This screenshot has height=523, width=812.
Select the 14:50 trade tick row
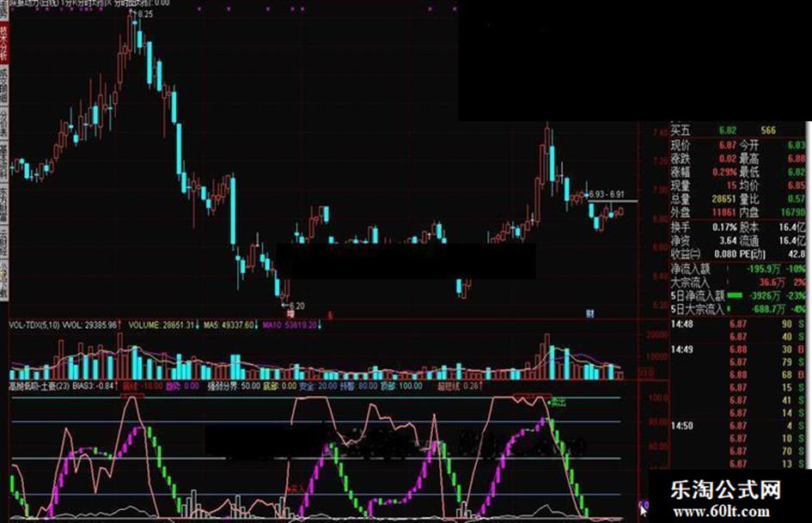coord(737,426)
